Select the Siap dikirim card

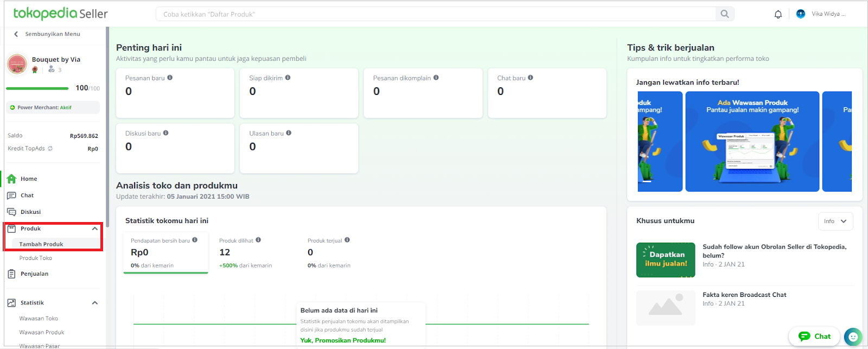299,93
